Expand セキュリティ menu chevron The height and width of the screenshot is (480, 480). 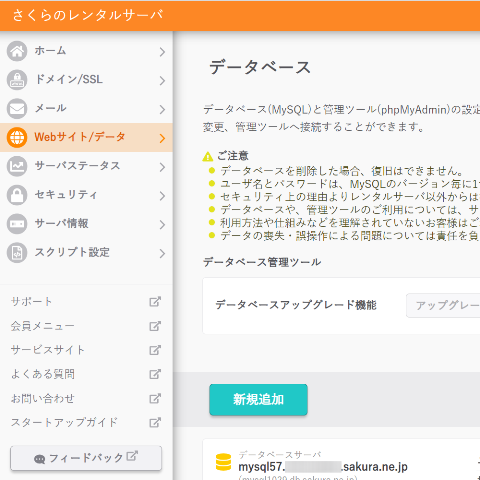coord(162,196)
